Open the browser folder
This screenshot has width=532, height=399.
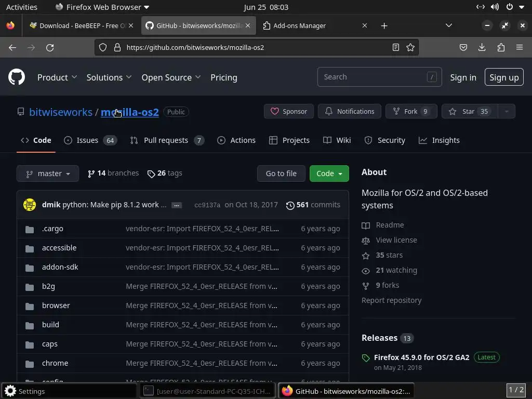pyautogui.click(x=56, y=305)
